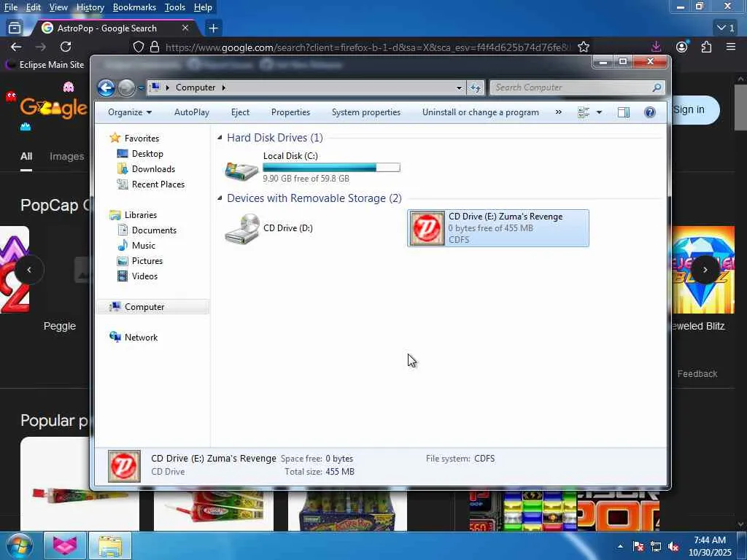Click the Change your view icon

[584, 112]
